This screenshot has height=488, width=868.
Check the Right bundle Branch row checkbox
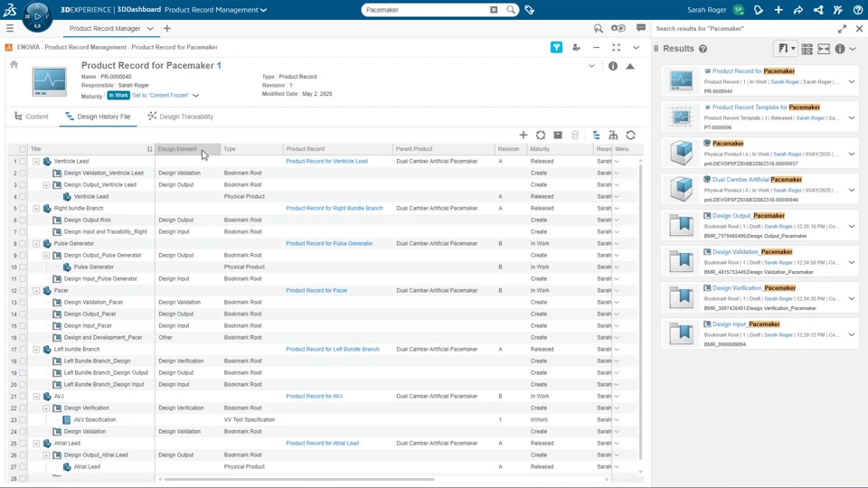click(x=23, y=208)
